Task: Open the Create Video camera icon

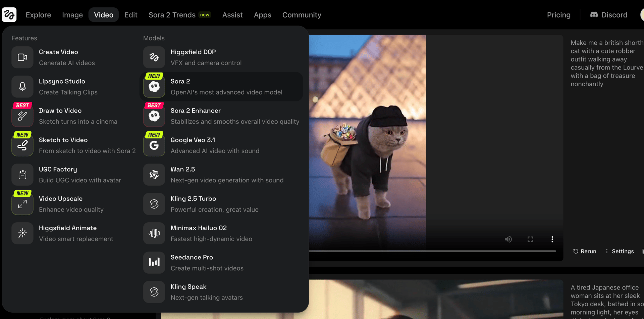Action: (22, 57)
